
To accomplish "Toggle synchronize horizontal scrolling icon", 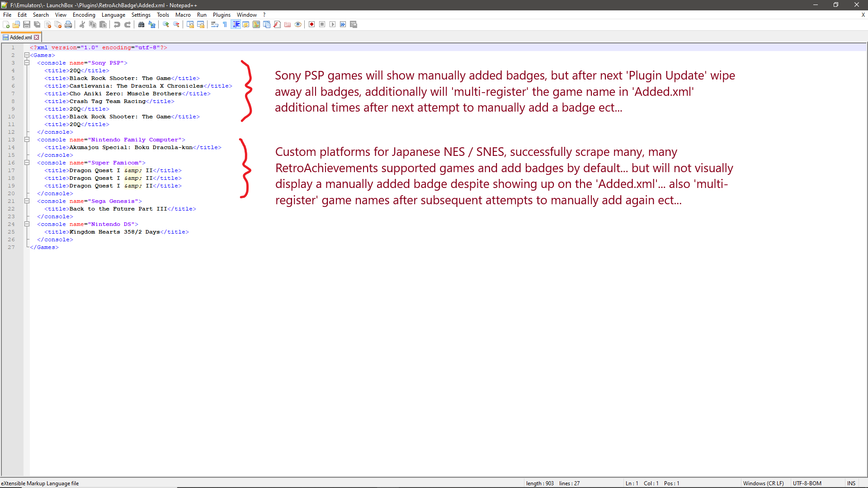I will click(201, 24).
